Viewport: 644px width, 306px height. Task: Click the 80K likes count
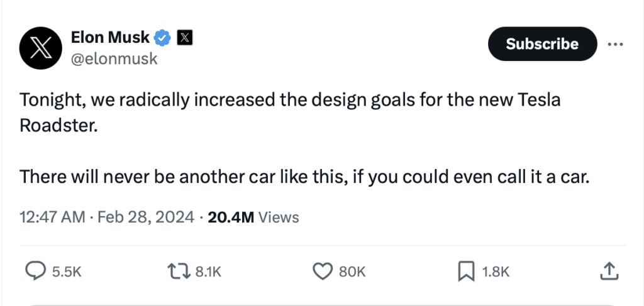pos(352,271)
